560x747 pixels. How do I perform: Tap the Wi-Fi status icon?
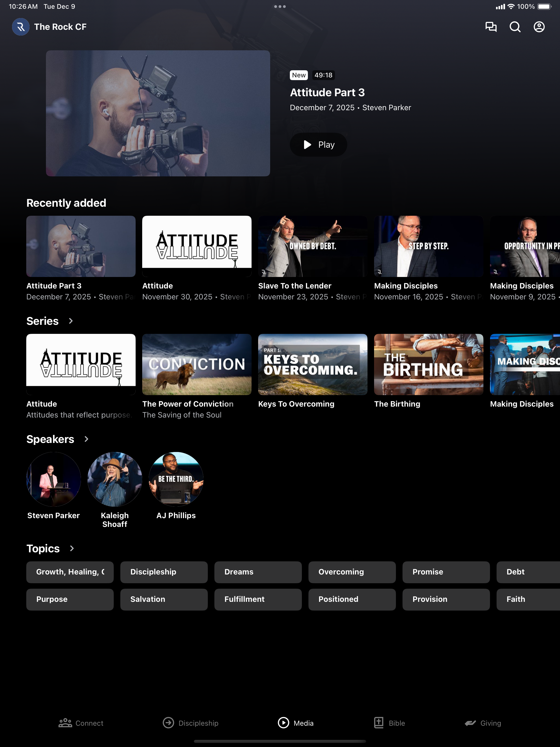511,6
